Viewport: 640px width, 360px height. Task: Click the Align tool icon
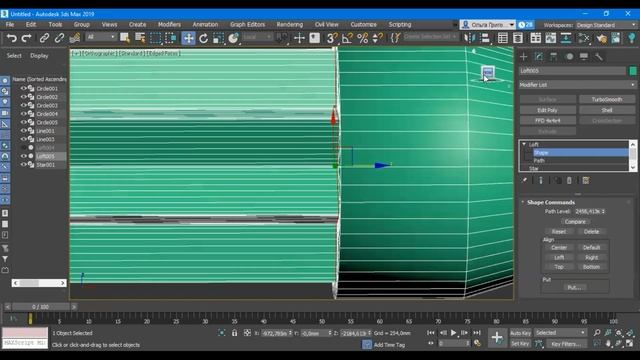[485, 38]
